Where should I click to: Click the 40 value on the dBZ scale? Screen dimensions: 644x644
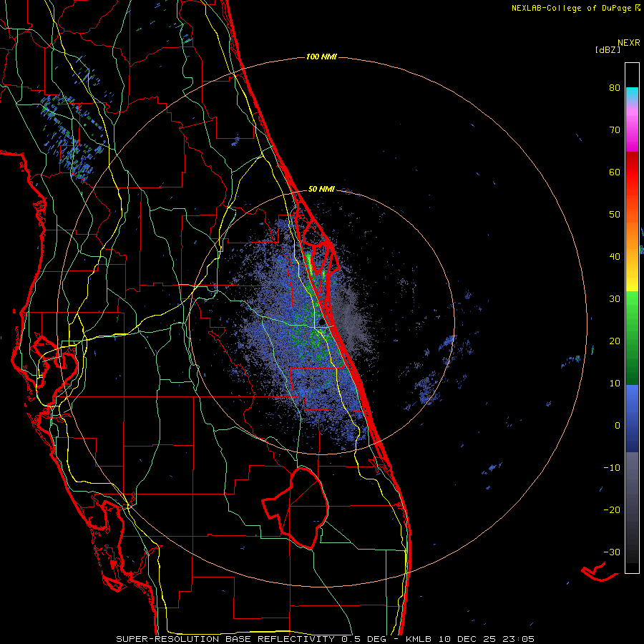pyautogui.click(x=615, y=257)
